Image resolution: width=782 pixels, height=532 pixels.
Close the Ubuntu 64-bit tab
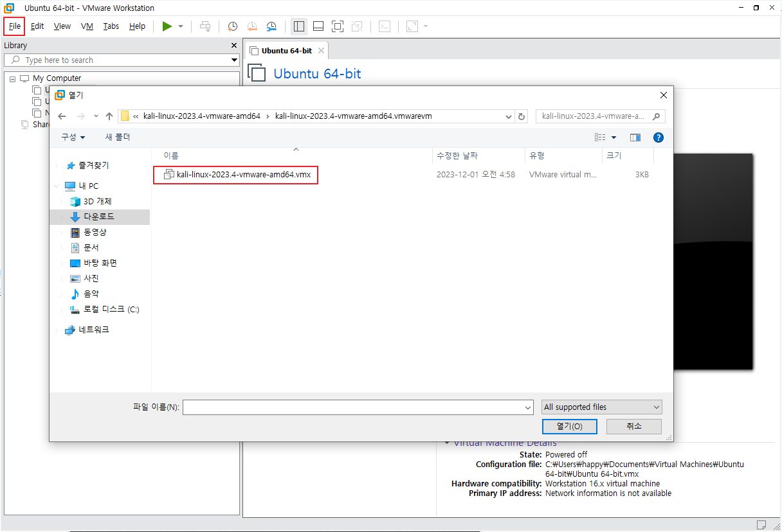coord(322,51)
